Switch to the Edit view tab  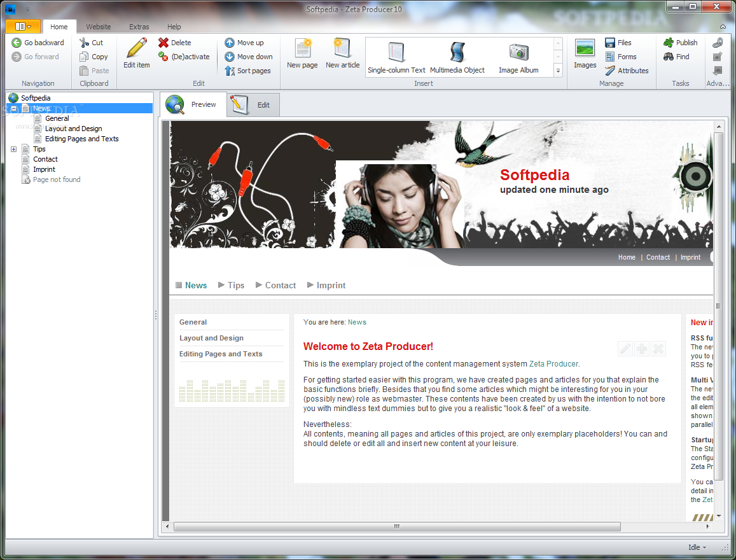[253, 104]
